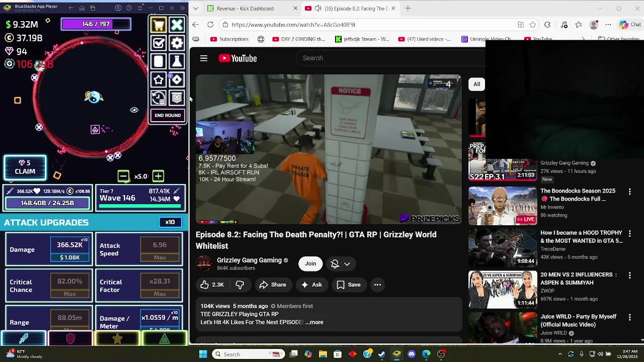Join the Grizzley Gang Gaming channel
Viewport: 644px width, 362px height.
pos(310,264)
